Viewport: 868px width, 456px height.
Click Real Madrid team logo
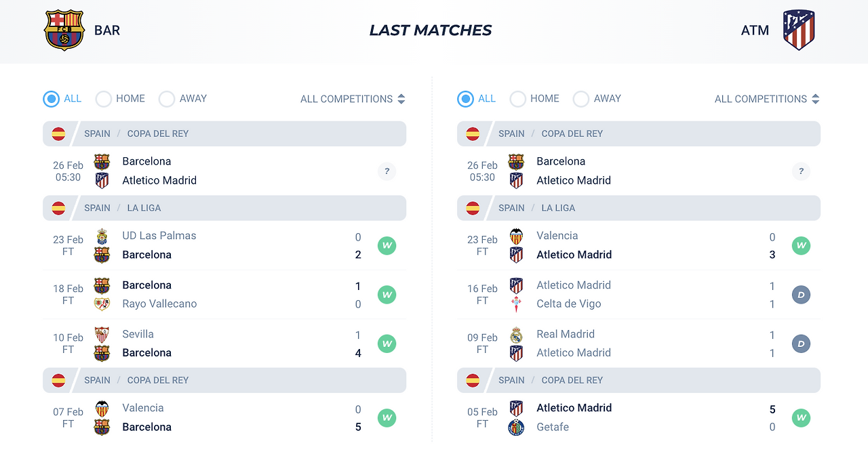point(516,335)
